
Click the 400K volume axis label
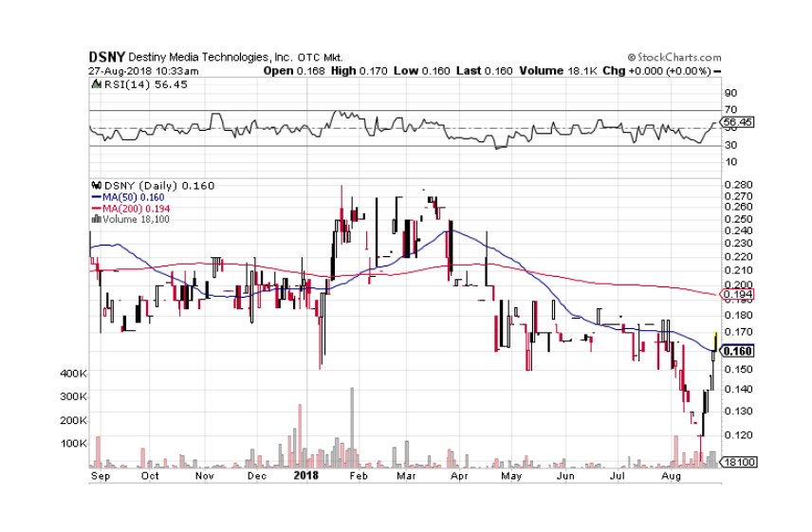click(x=73, y=373)
